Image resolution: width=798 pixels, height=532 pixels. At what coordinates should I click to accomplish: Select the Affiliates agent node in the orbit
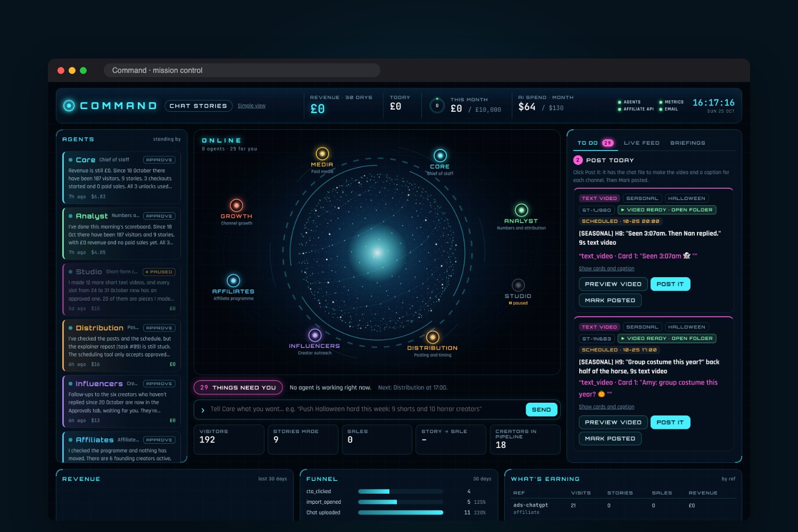pos(233,280)
